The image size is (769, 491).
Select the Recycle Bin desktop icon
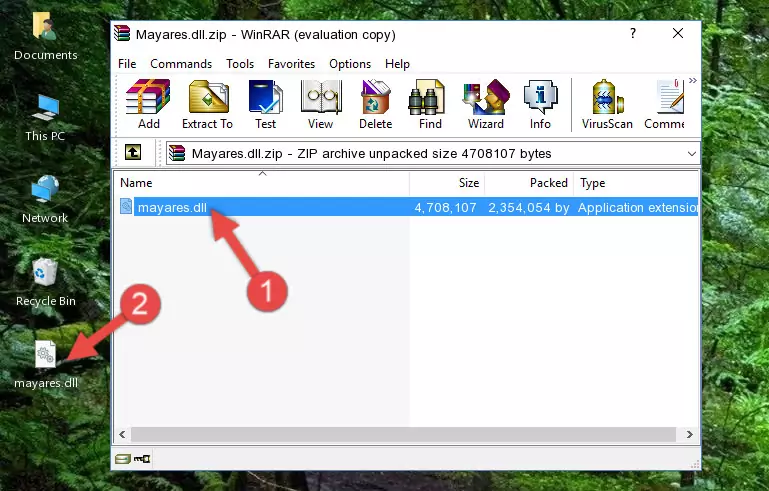point(45,282)
